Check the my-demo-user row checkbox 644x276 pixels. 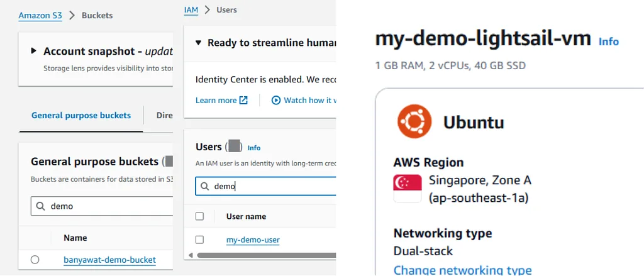tap(199, 240)
